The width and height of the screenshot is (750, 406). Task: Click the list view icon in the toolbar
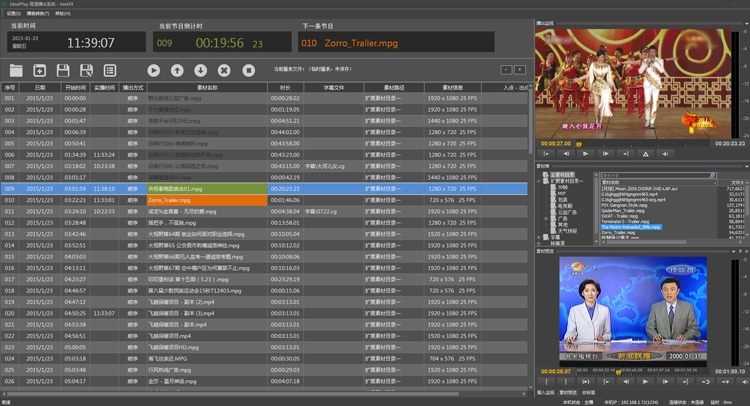pyautogui.click(x=111, y=70)
